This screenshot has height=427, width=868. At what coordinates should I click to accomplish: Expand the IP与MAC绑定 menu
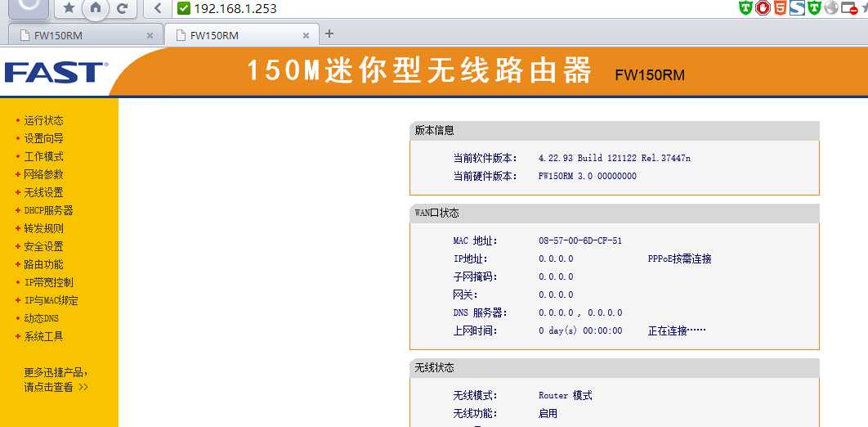(x=51, y=301)
